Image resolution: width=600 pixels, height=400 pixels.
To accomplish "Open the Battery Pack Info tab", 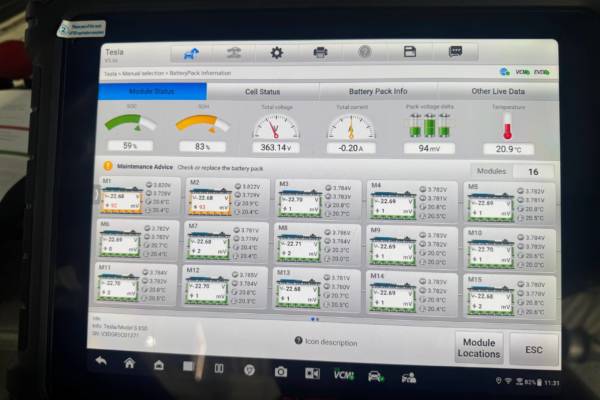I will coord(377,92).
